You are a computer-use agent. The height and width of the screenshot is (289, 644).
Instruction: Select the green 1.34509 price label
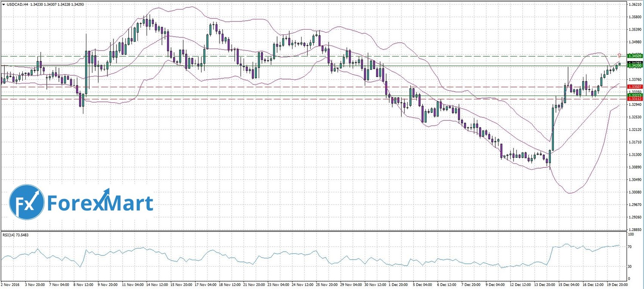pos(635,56)
